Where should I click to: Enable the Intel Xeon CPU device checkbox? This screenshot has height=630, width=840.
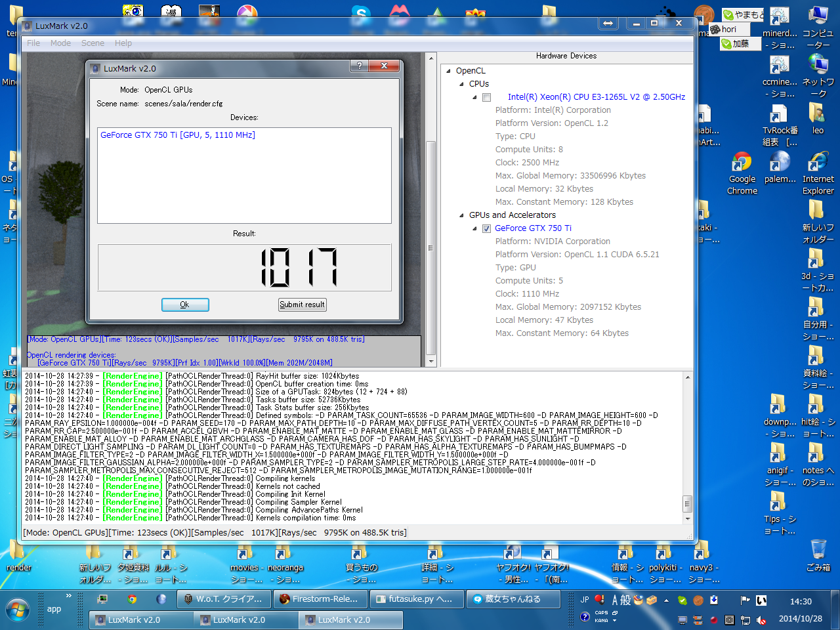[486, 97]
